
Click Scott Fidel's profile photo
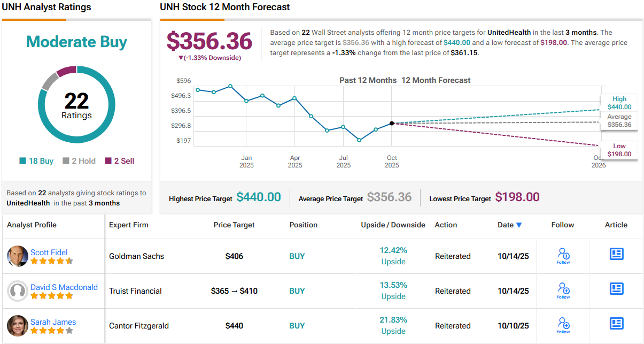click(x=17, y=256)
